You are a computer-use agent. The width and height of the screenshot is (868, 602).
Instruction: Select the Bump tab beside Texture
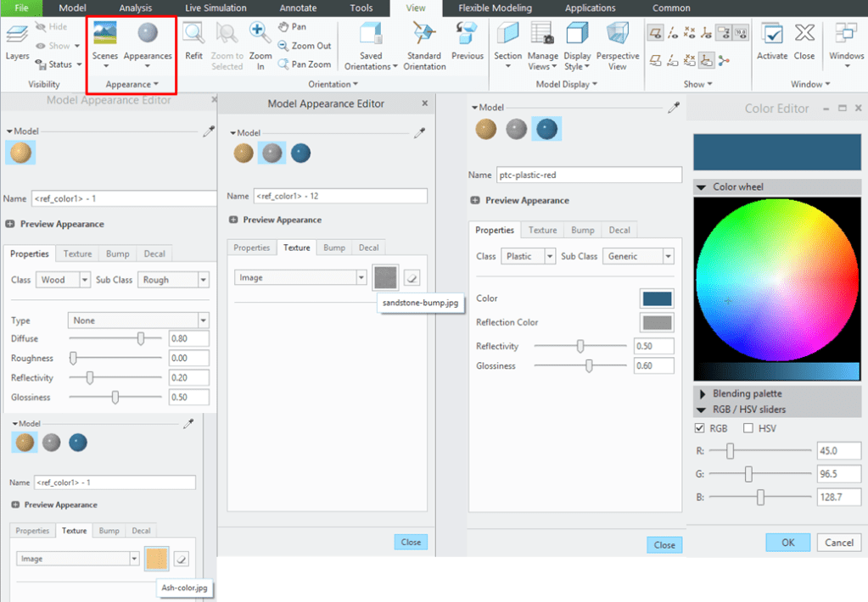(334, 248)
